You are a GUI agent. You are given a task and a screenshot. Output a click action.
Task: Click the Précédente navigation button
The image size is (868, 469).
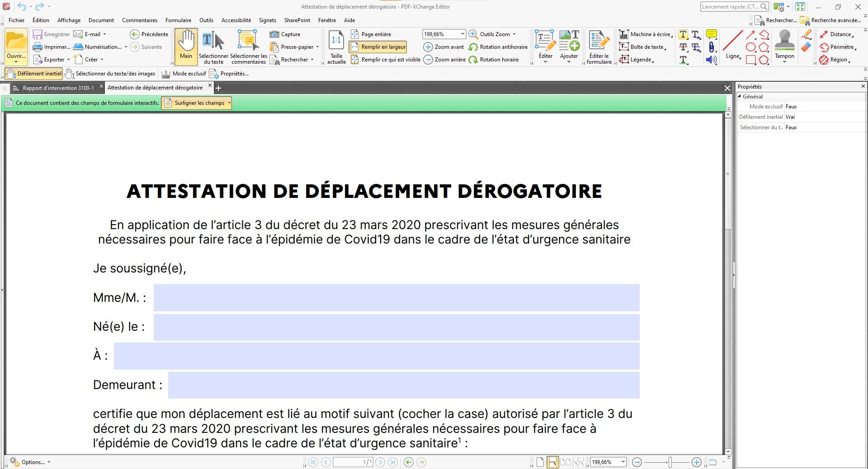tap(149, 34)
